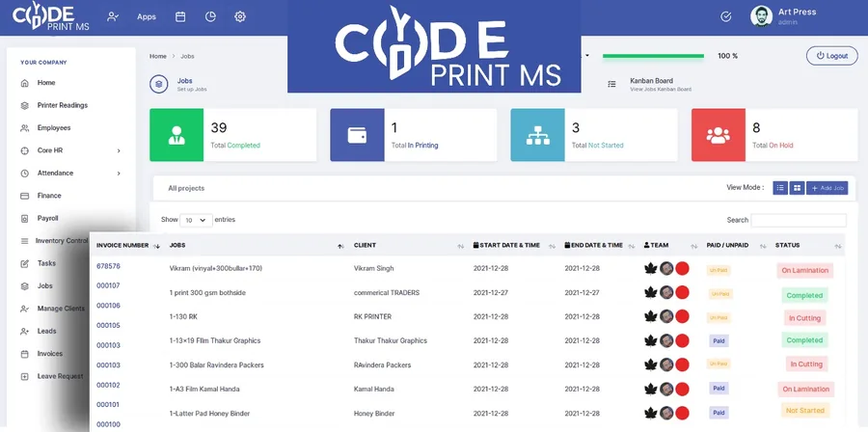Screen dimensions: 868x432
Task: Click the Add Job button
Action: (827, 188)
